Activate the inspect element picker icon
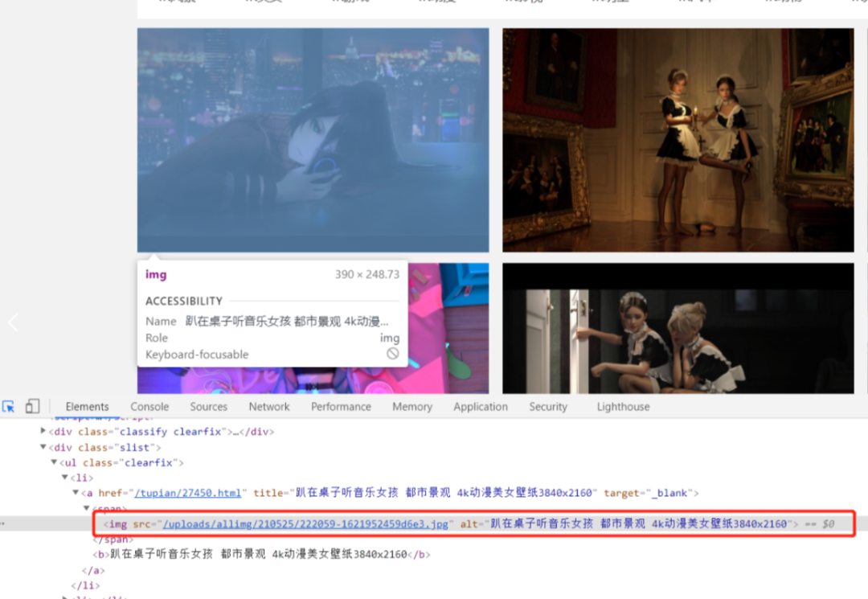This screenshot has height=599, width=868. (x=8, y=406)
